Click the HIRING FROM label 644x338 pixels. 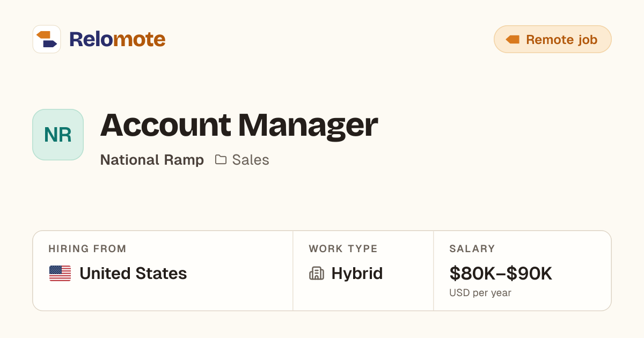pos(87,249)
